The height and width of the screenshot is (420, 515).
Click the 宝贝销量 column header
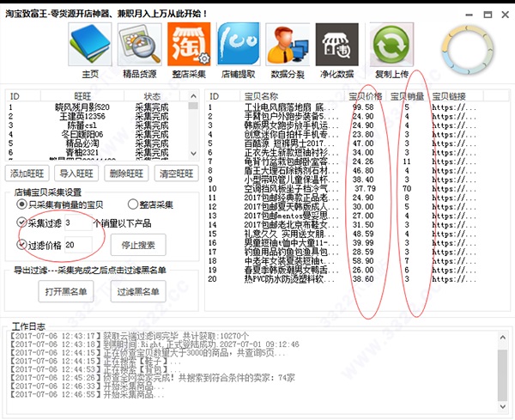(407, 96)
